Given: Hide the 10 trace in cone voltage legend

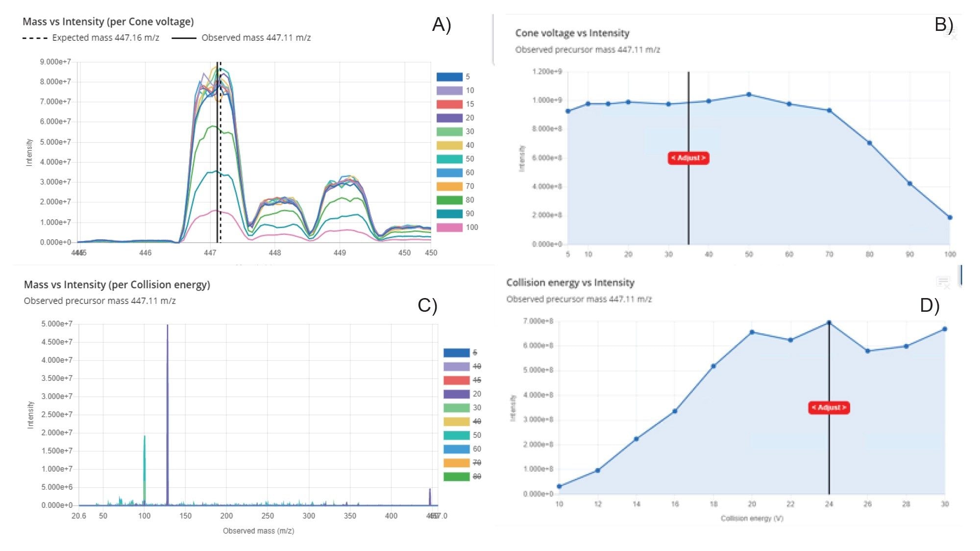Looking at the screenshot, I should [x=452, y=91].
